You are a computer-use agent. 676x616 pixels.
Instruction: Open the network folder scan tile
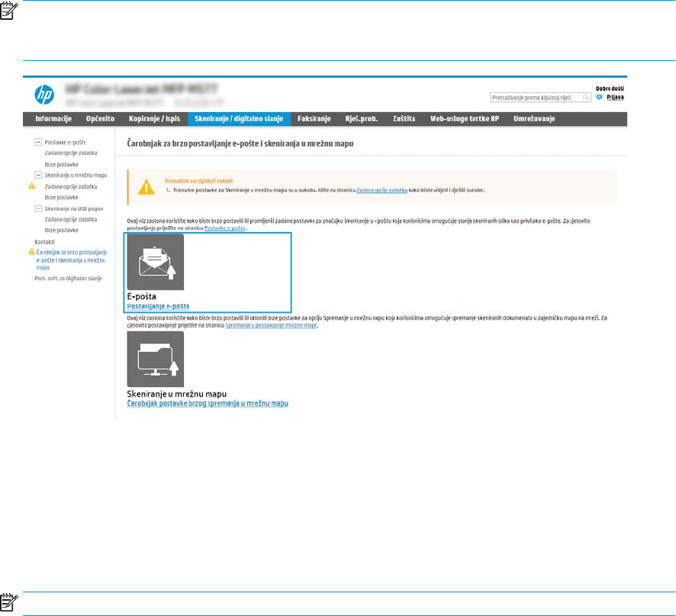(155, 359)
